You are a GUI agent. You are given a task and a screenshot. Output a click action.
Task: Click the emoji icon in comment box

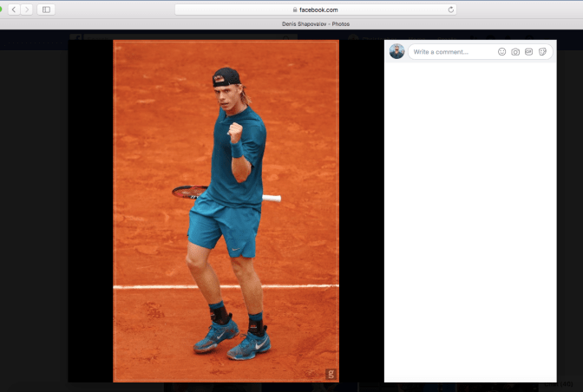pos(501,52)
